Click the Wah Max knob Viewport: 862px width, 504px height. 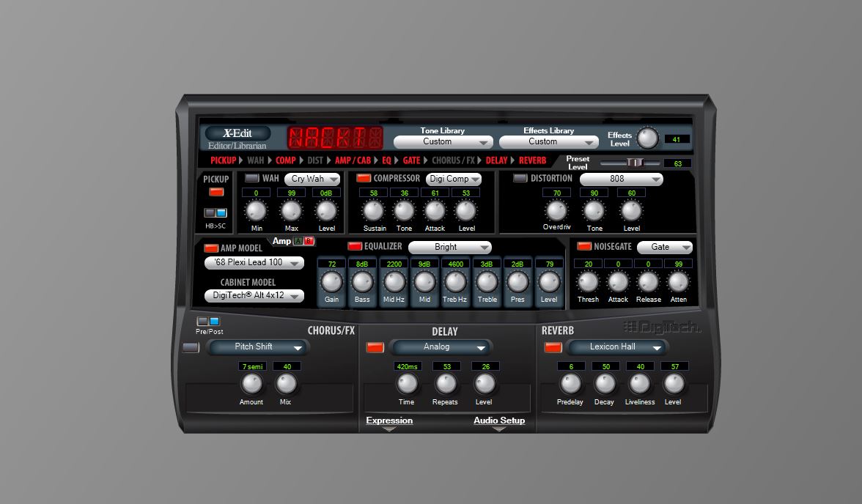(292, 210)
